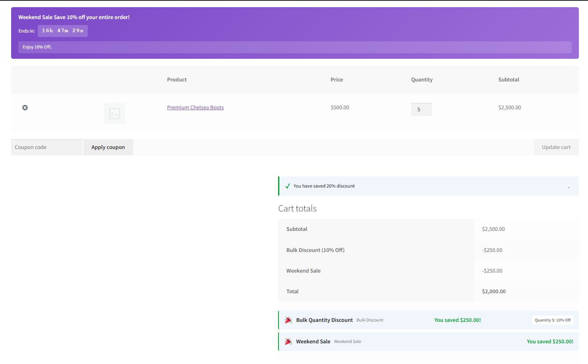Viewport: 588px width, 364px height.
Task: Click the Weekend Sale banner headline
Action: [x=74, y=17]
